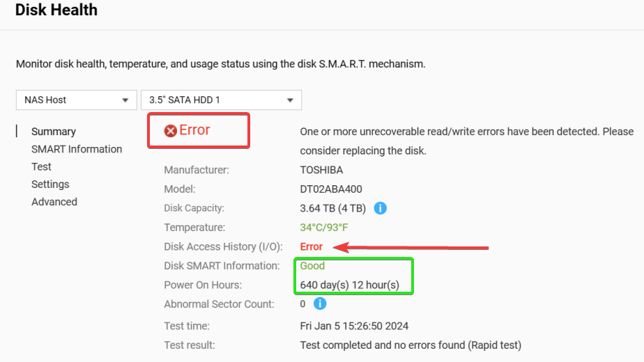Screen dimensions: 644x362
Task: Select the Summary tab
Action: [x=54, y=132]
